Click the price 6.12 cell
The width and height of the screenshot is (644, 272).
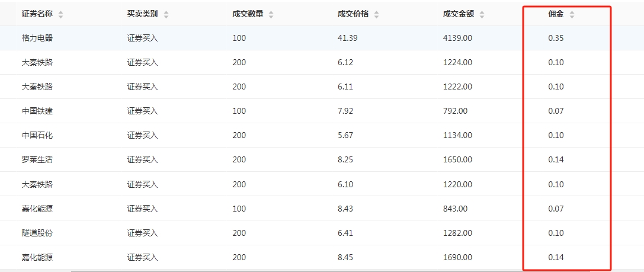click(345, 62)
